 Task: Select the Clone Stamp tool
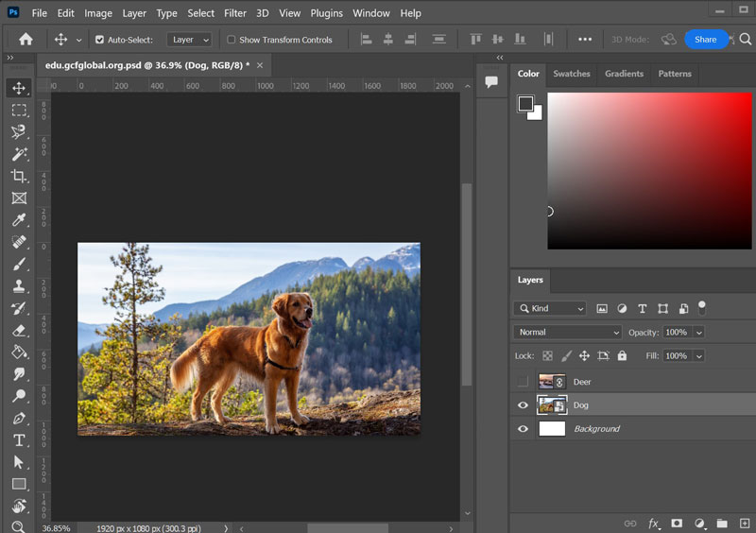(x=19, y=286)
